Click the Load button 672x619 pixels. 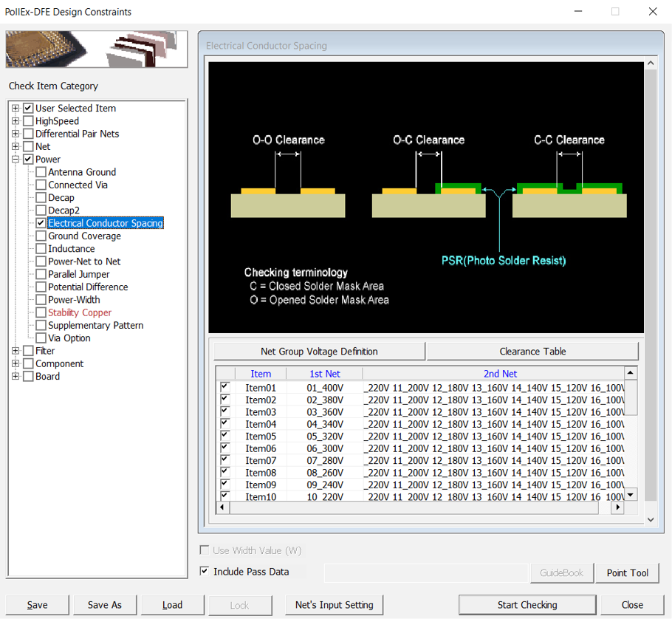(172, 605)
